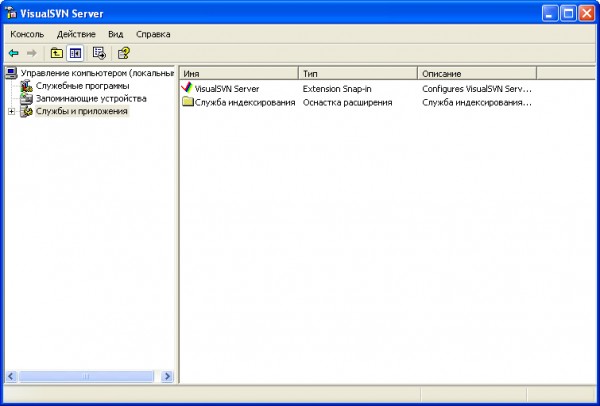Click the tree pane horizontal scrollbar right arrow
The image size is (600, 406).
point(167,376)
